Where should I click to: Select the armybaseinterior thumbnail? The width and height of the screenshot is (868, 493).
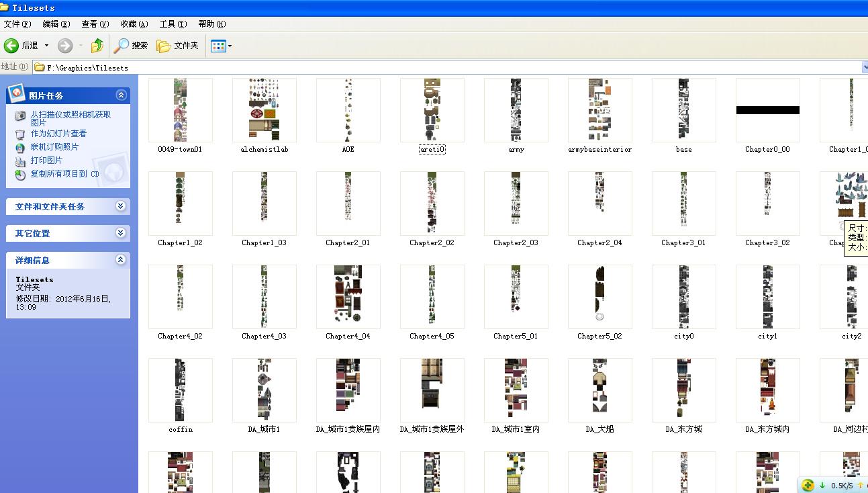tap(600, 110)
